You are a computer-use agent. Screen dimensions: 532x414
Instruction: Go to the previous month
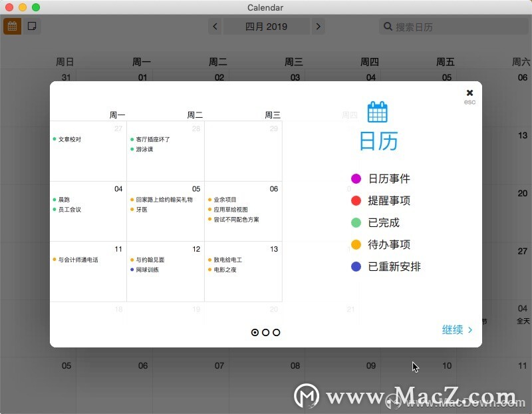pos(215,27)
